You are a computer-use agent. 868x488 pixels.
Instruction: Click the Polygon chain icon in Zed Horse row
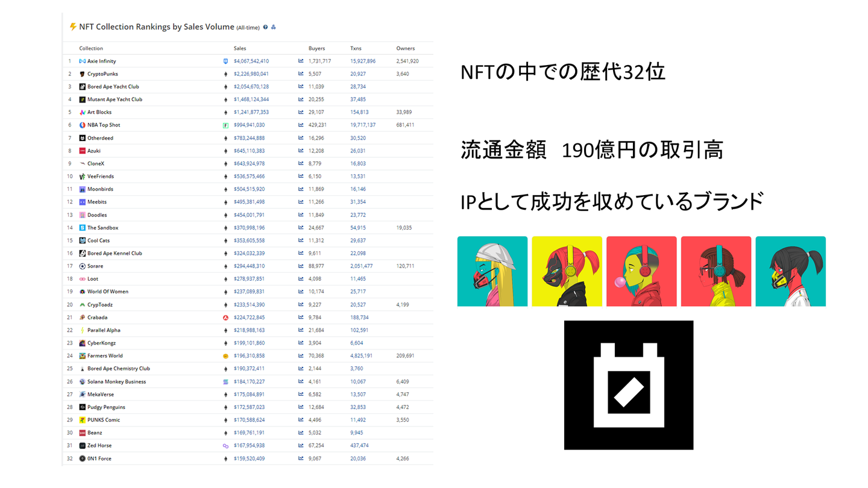[x=225, y=446]
